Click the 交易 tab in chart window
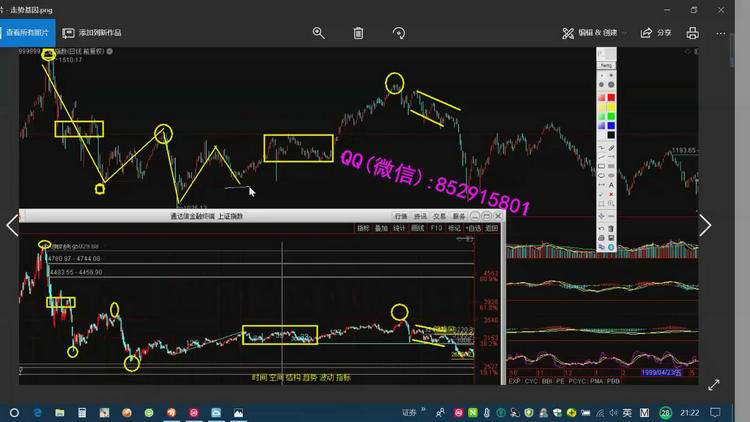This screenshot has width=750, height=422. [440, 215]
